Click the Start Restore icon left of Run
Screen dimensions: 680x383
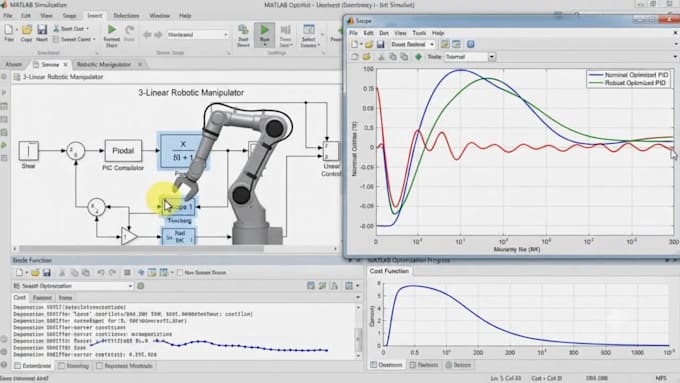click(243, 29)
